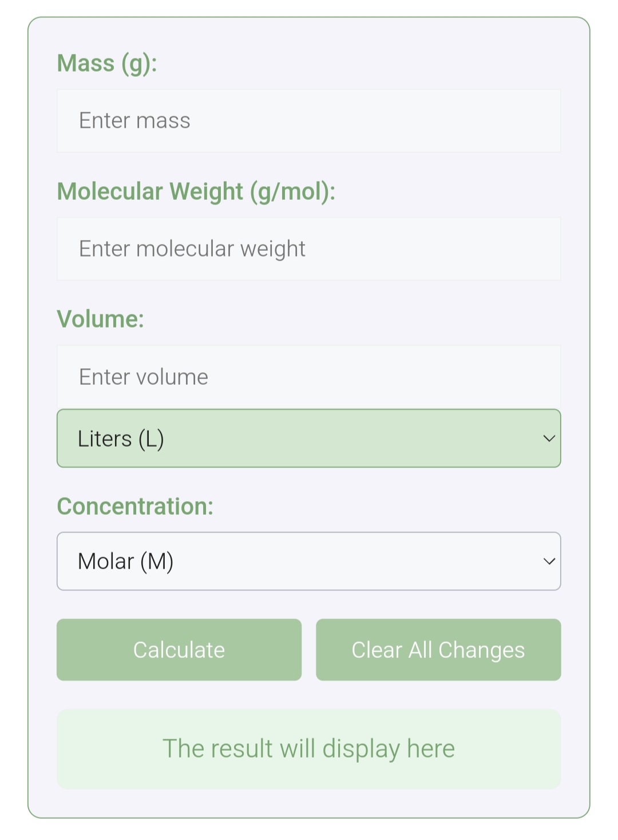Click the 'Molecular Weight (g/mol):' label
This screenshot has width=618, height=840.
click(x=196, y=192)
